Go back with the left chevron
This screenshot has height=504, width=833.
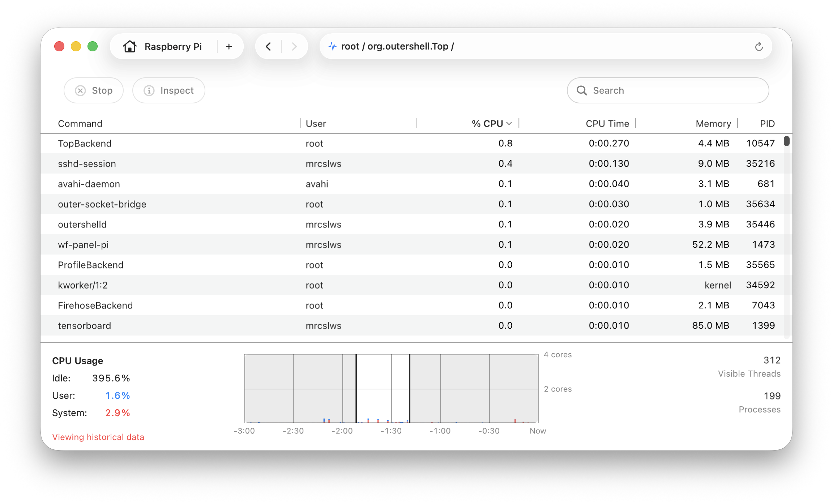pyautogui.click(x=268, y=46)
